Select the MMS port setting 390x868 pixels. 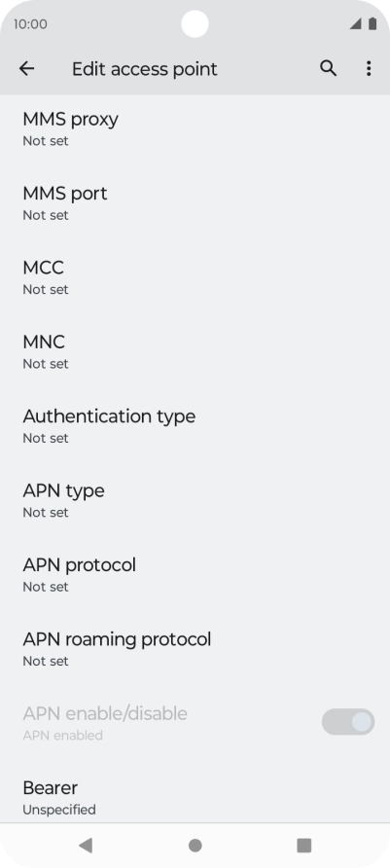[195, 203]
